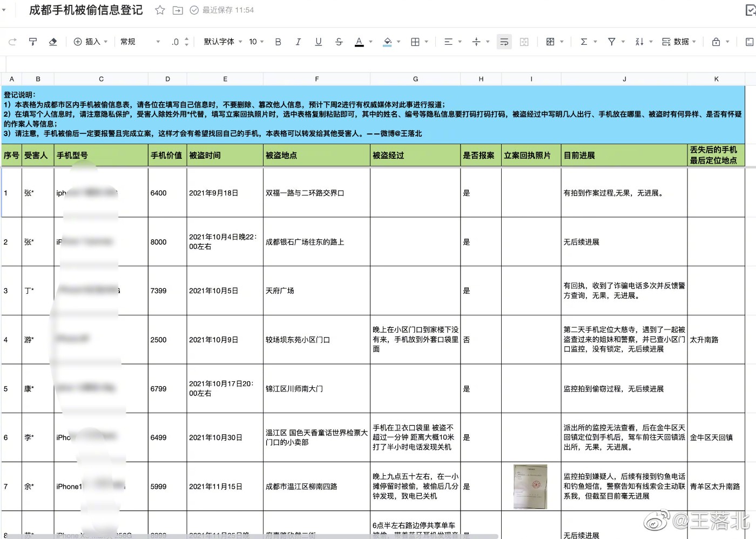Click the clear format eraser icon
This screenshot has height=539, width=756.
tap(53, 42)
